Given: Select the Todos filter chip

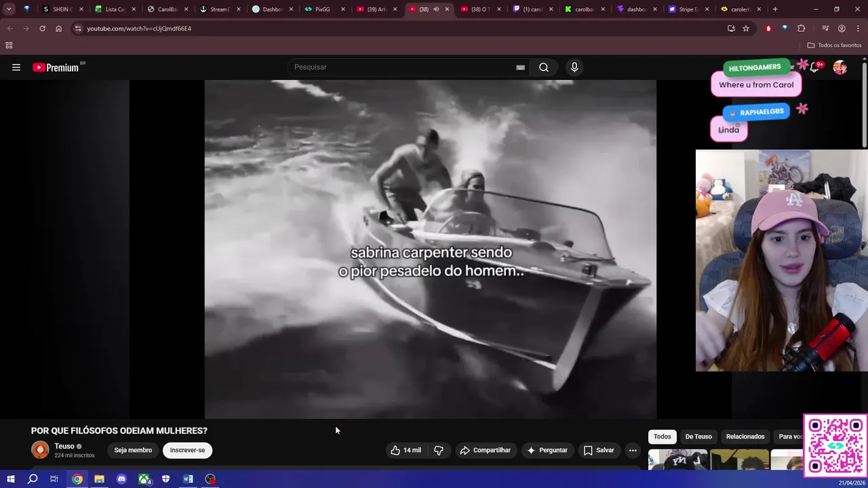Looking at the screenshot, I should pyautogui.click(x=663, y=436).
